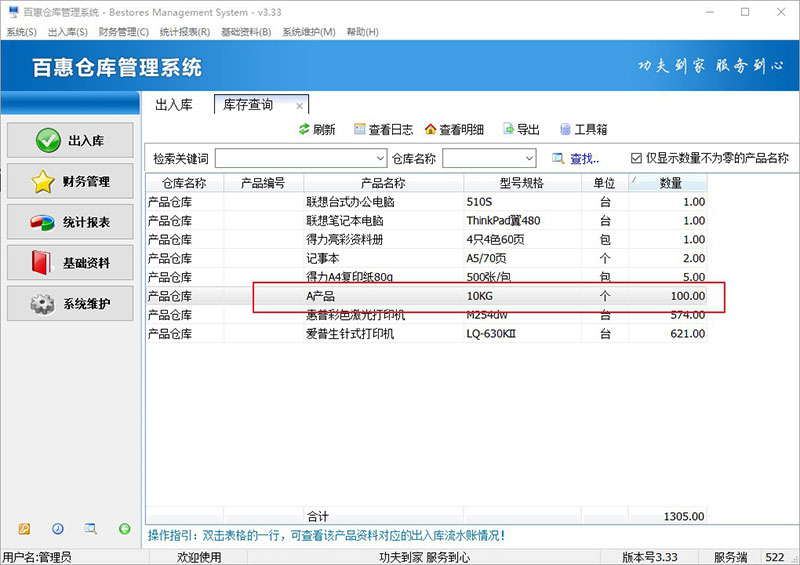
Task: Click the gear icon of 系统维护
Action: (42, 304)
